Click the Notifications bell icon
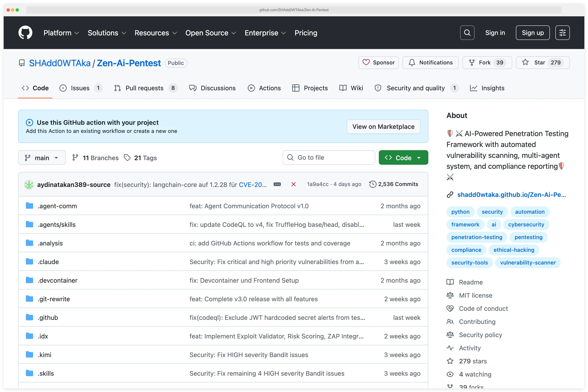Viewport: 588px width, 392px height. point(412,63)
